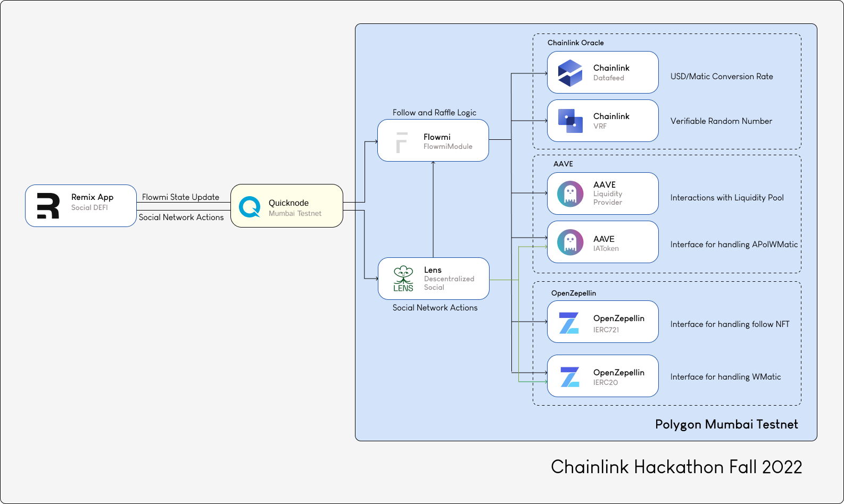Click the 'Social Network Actions' label beside Remix App

[x=181, y=217]
